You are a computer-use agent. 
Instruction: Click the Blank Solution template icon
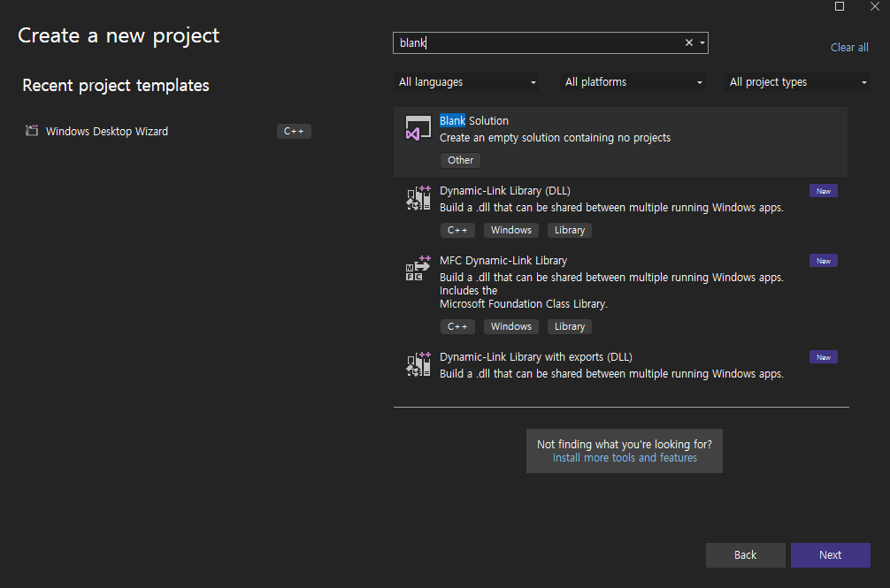pos(418,127)
